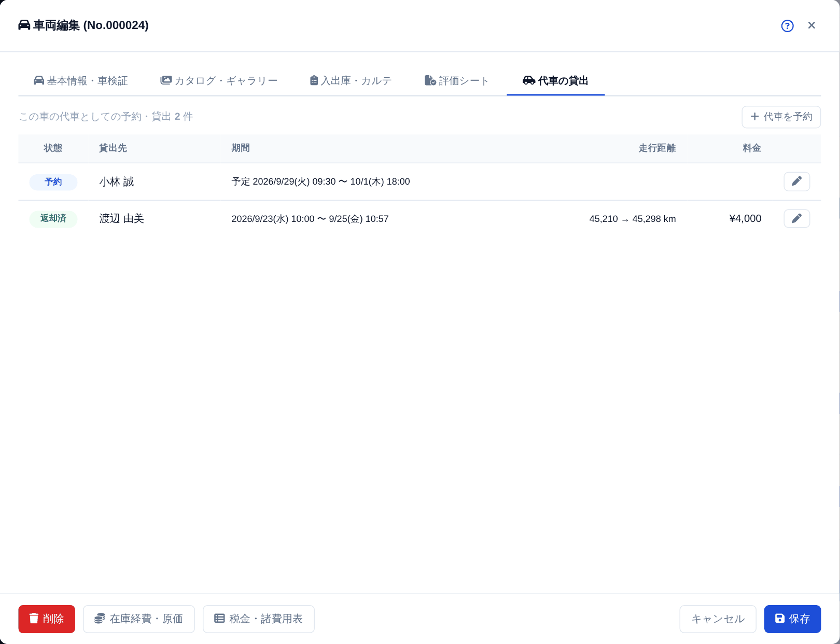Open the help question-mark icon
The width and height of the screenshot is (840, 644).
(x=787, y=25)
